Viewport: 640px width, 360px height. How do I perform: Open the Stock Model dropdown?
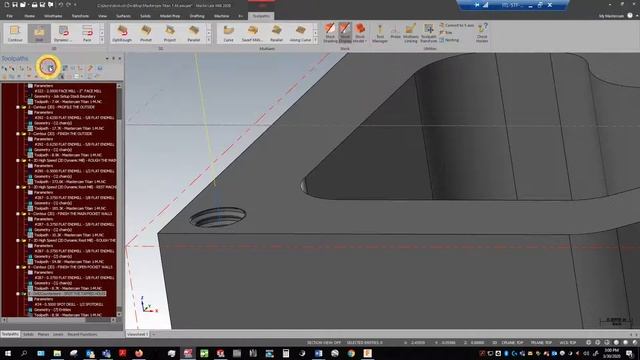[360, 33]
